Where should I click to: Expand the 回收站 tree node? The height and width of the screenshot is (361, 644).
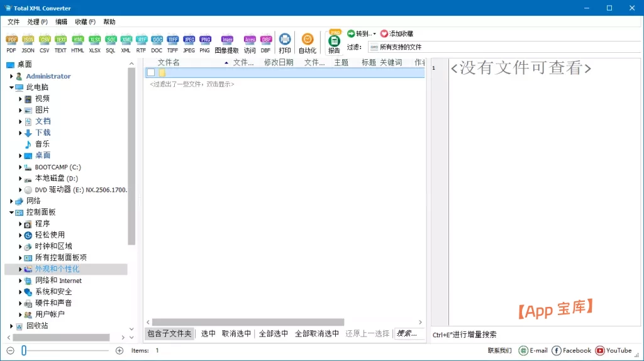point(11,326)
